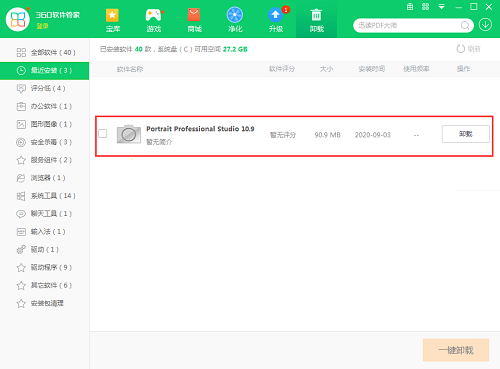Open 安装包清理 installer cleanup

[45, 303]
